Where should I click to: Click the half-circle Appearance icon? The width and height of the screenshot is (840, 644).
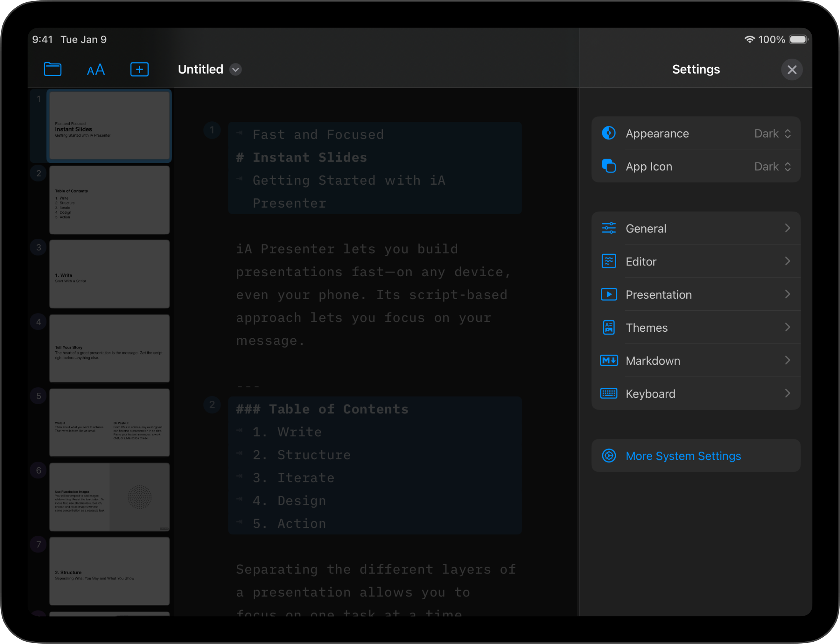609,133
